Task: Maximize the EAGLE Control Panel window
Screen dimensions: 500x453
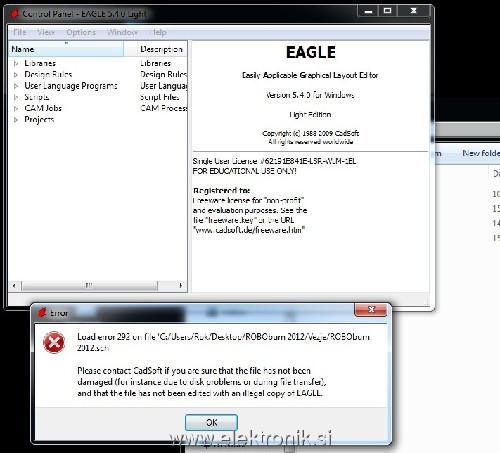Action: click(x=387, y=11)
